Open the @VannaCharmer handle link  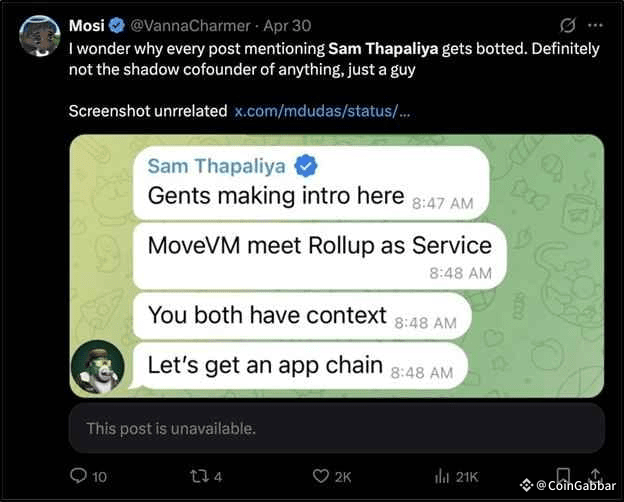pos(190,26)
